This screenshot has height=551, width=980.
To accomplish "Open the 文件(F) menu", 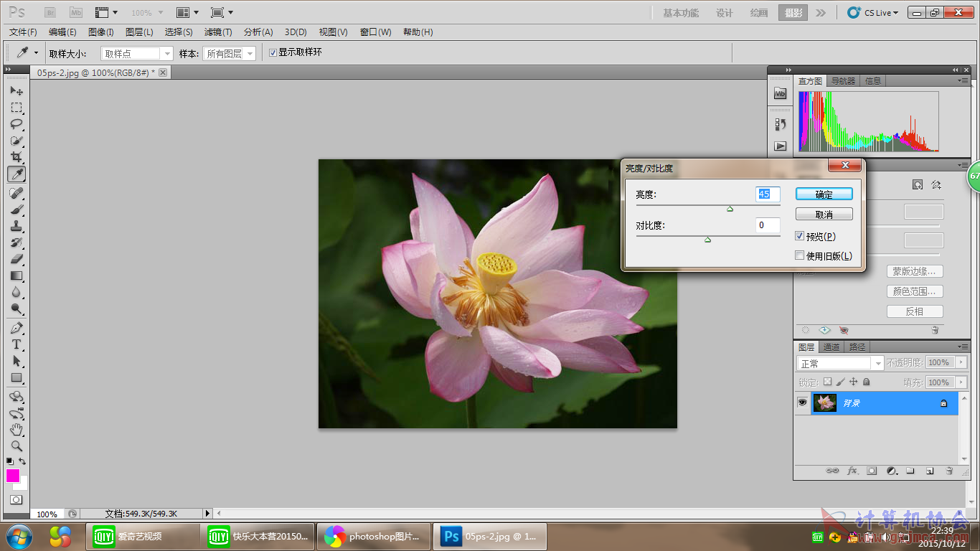I will point(23,32).
